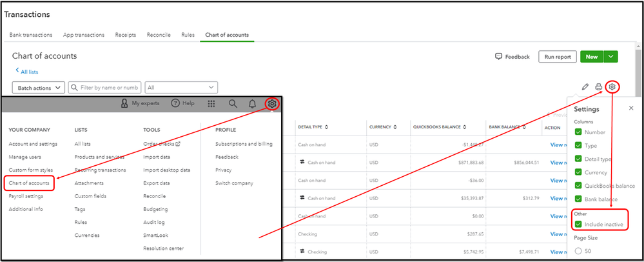Viewport: 644px width, 262px height.
Task: Click the pencil edit icon above the table
Action: (585, 86)
